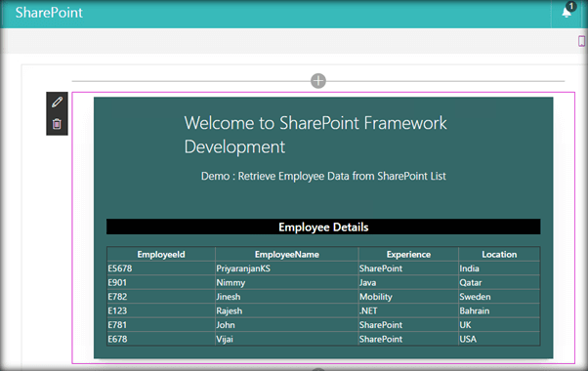The width and height of the screenshot is (588, 371).
Task: Open the mobile preview icon
Action: coord(581,41)
